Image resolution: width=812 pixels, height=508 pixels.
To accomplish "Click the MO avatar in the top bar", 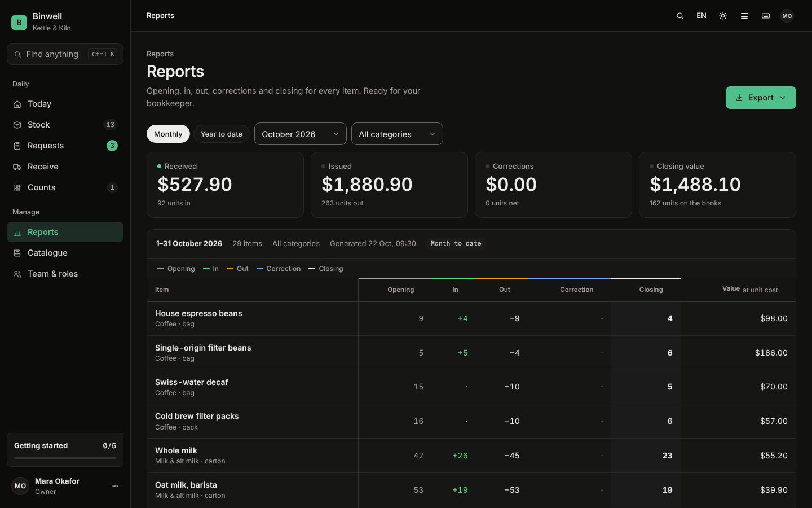I will [787, 16].
